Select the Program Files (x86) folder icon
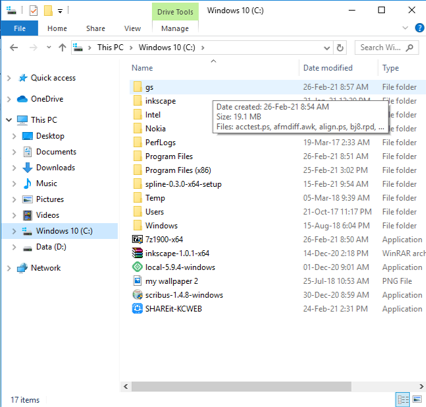The width and height of the screenshot is (426, 407). pos(137,170)
